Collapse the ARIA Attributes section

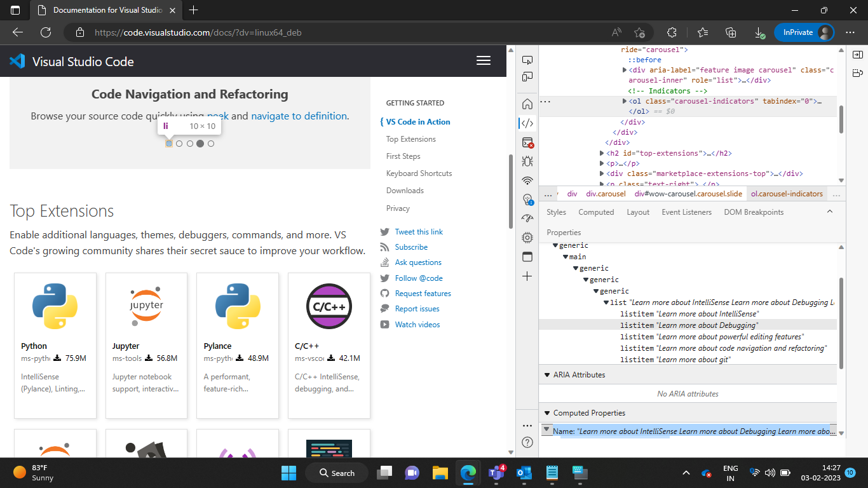(548, 374)
